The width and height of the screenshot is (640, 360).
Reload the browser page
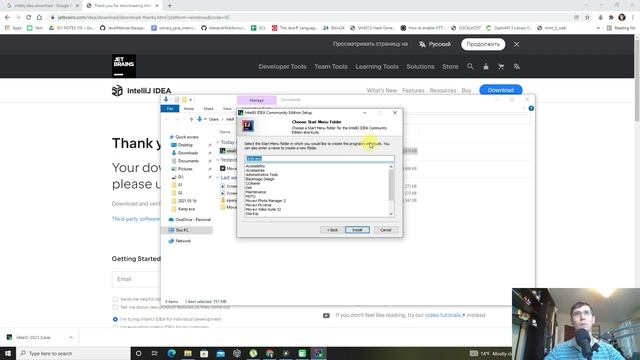28,17
